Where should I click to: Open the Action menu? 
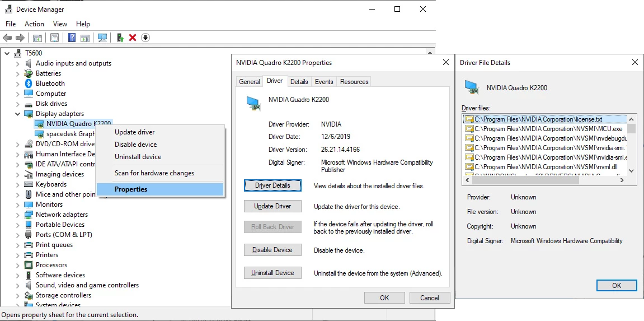(34, 24)
